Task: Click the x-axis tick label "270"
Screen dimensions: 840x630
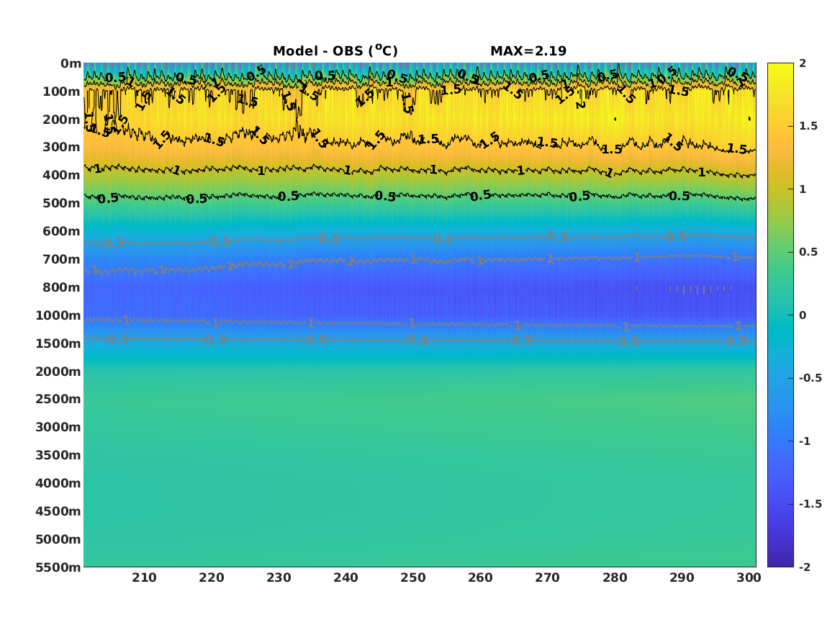Action: tap(548, 577)
